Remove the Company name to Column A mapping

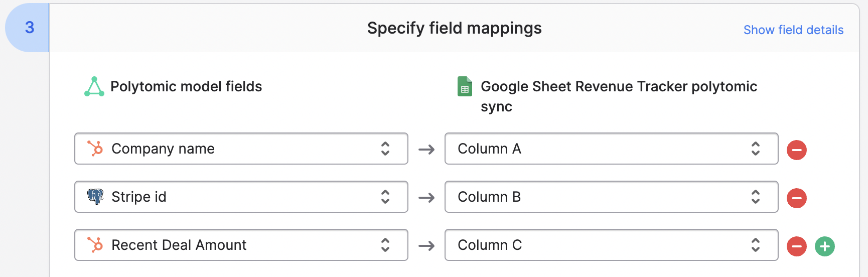[x=796, y=150]
